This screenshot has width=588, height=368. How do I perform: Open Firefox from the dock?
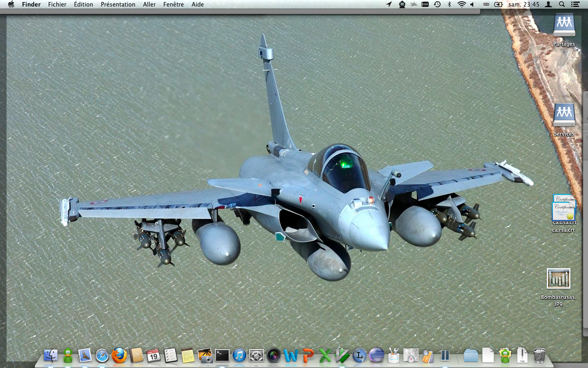119,356
